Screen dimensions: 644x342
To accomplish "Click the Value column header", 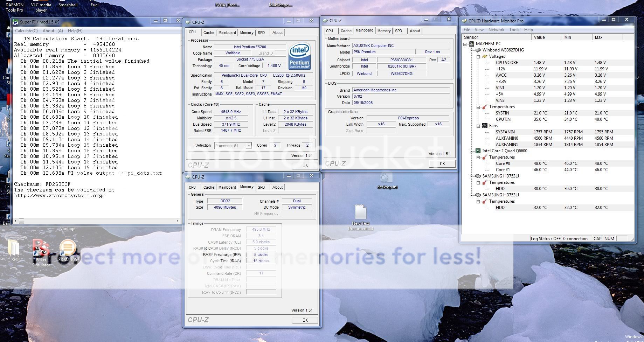I will [546, 37].
